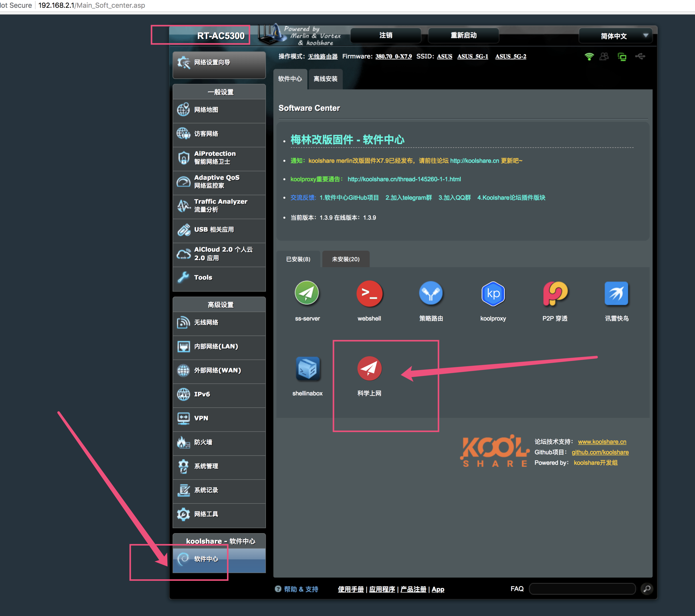Click the 无线路由器 operation mode link

(323, 56)
